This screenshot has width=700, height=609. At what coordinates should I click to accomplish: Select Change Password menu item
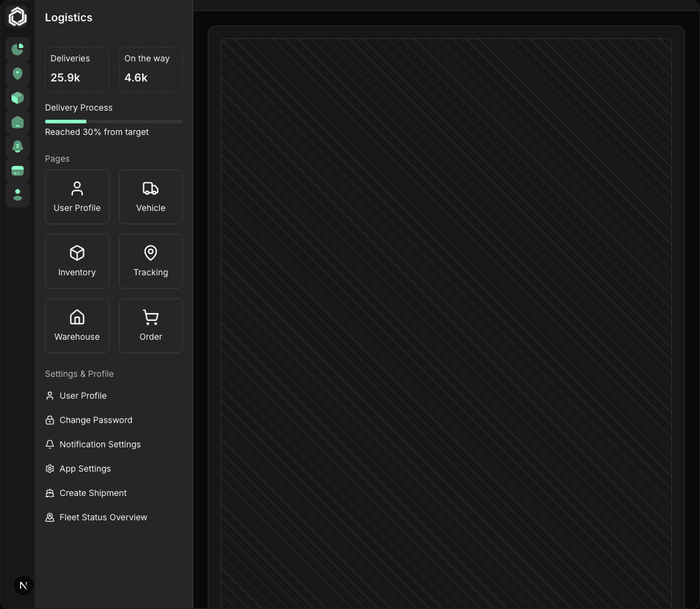click(x=95, y=420)
